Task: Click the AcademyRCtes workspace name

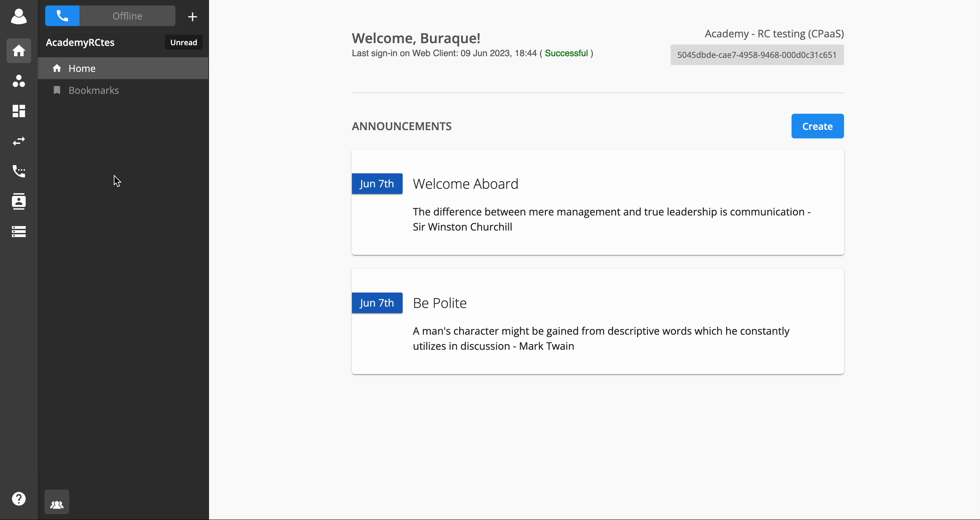Action: tap(80, 42)
